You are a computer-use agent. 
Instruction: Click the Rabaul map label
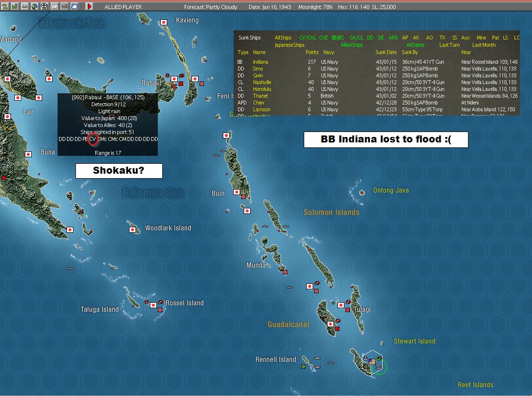click(151, 83)
